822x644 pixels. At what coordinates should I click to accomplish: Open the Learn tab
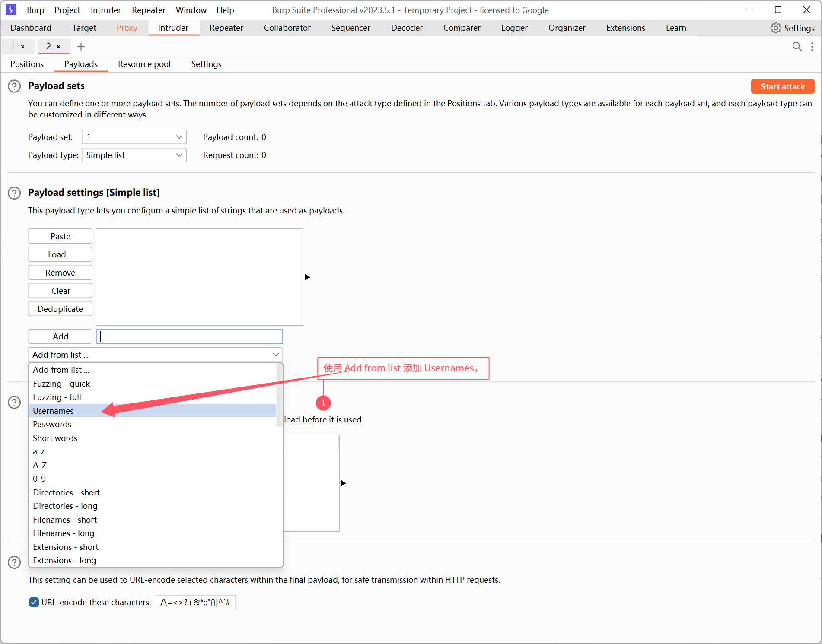click(x=676, y=28)
